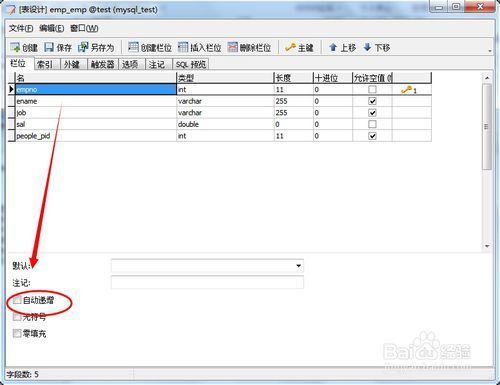Click the int type cell for empno

coord(225,90)
